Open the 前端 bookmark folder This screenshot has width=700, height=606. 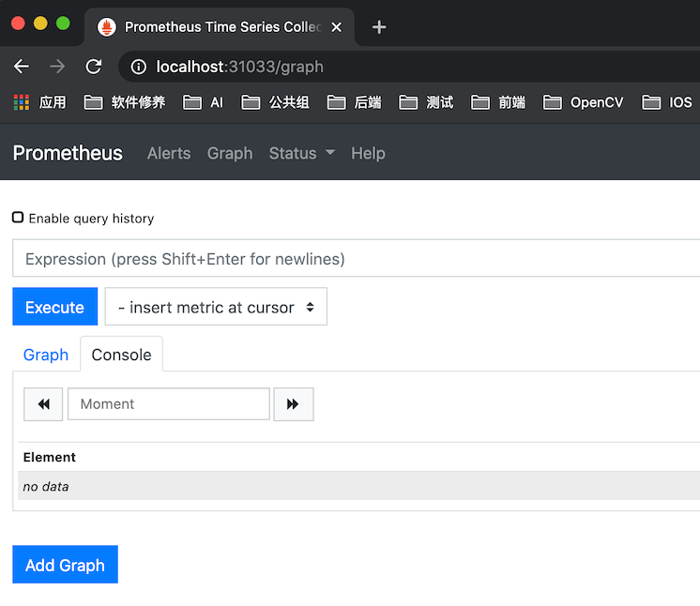tap(498, 102)
